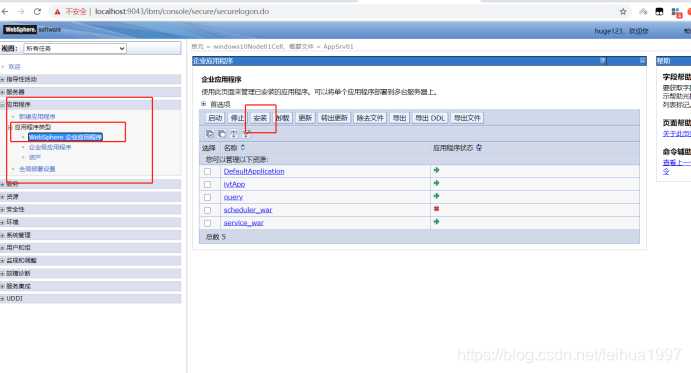Click the 除去文件 button
Image resolution: width=691 pixels, height=373 pixels.
tap(370, 118)
